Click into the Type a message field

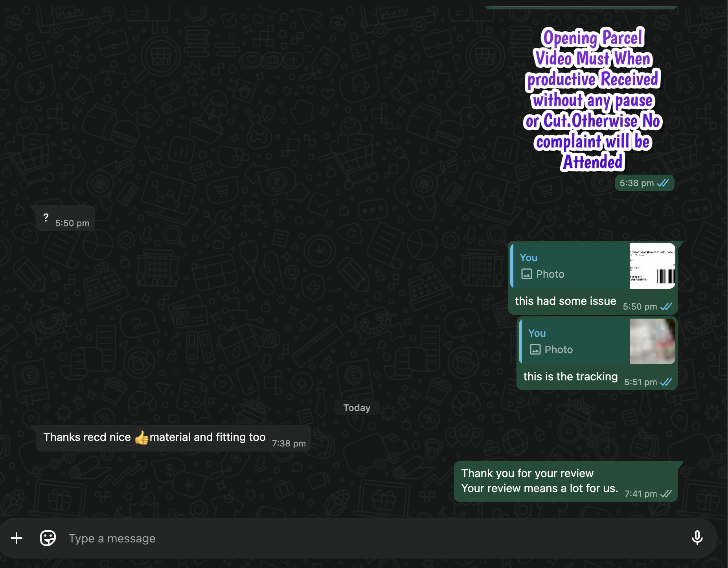click(354, 538)
